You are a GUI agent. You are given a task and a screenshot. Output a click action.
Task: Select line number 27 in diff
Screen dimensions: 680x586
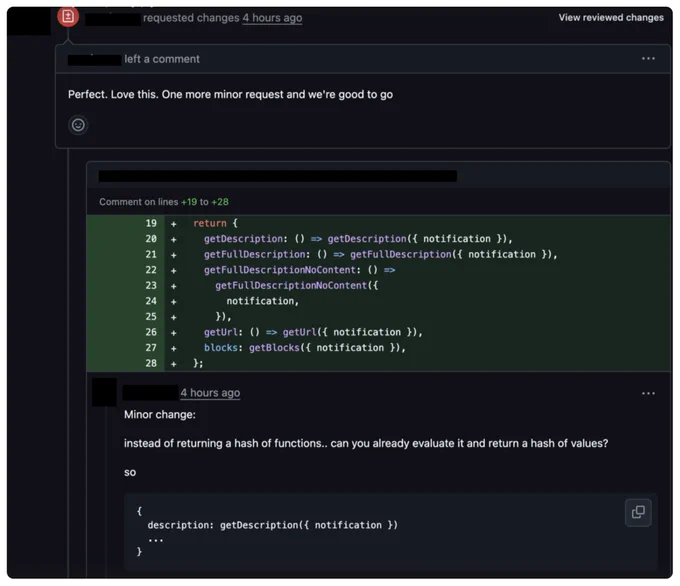[150, 348]
